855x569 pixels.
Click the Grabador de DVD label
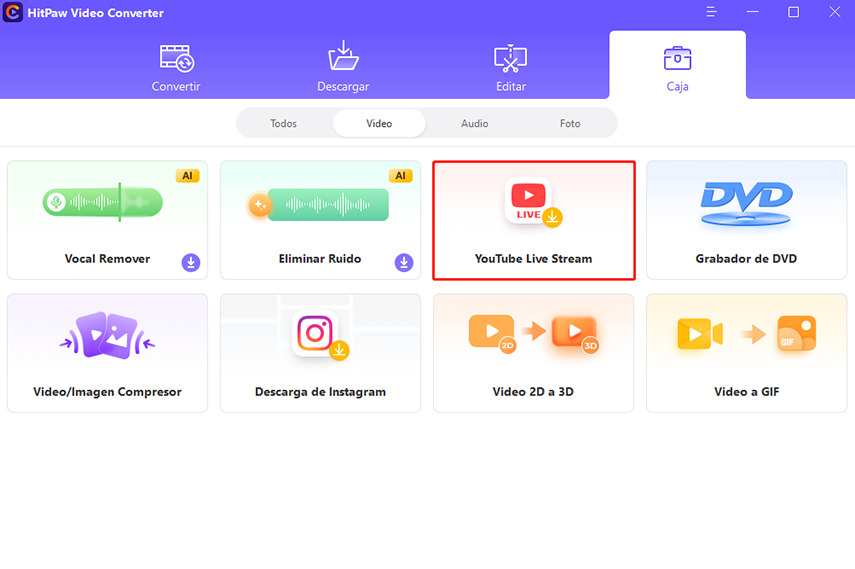(x=746, y=259)
